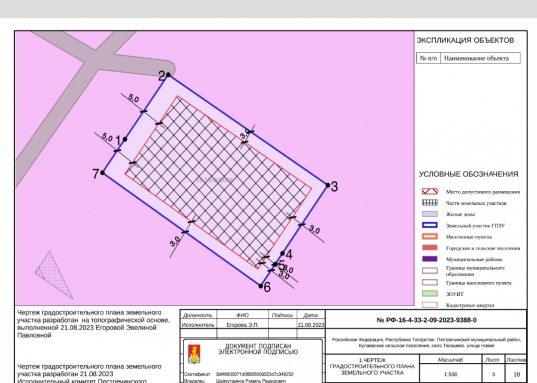
Task: Click the blue outlined 'Земельный участок ГПЗУ' symbol
Action: [430, 225]
